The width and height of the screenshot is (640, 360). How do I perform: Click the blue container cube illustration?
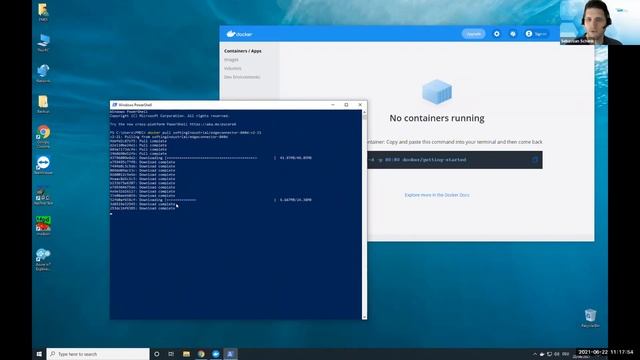pyautogui.click(x=437, y=91)
